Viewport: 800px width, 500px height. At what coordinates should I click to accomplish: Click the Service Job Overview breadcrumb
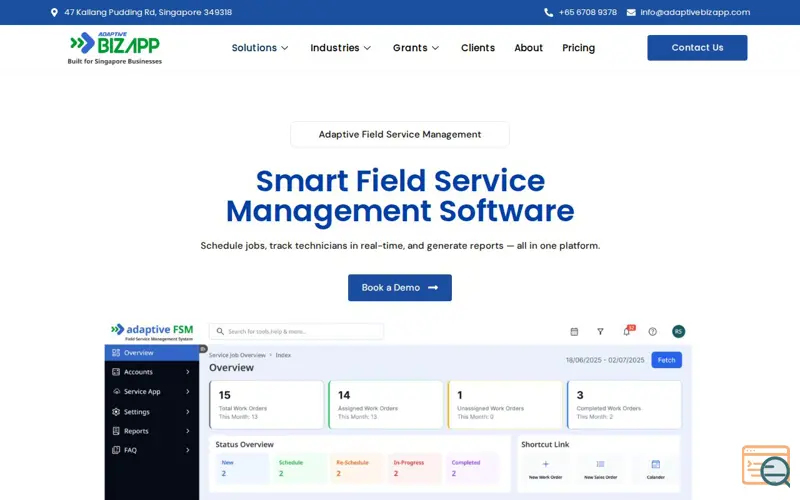pyautogui.click(x=237, y=355)
